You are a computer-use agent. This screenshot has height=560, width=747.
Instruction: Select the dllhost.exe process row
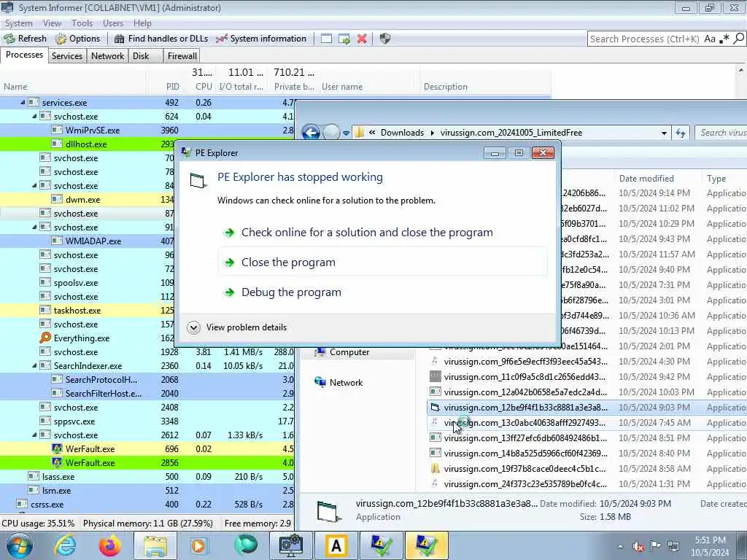pyautogui.click(x=88, y=144)
